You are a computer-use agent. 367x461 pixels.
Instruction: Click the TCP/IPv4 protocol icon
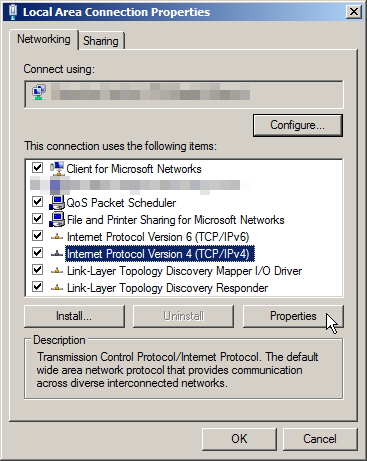pyautogui.click(x=57, y=254)
